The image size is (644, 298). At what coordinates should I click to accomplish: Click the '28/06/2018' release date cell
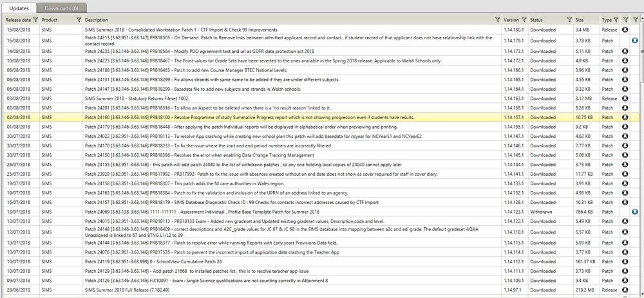pyautogui.click(x=19, y=290)
